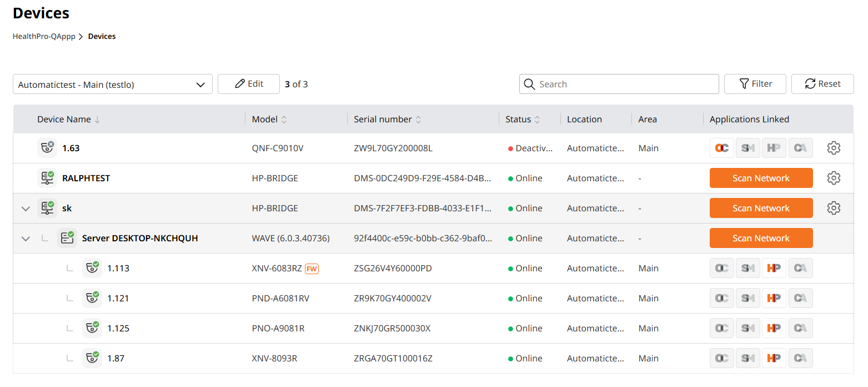Click the SM application icon for device 1.121
868x387 pixels.
coord(747,298)
